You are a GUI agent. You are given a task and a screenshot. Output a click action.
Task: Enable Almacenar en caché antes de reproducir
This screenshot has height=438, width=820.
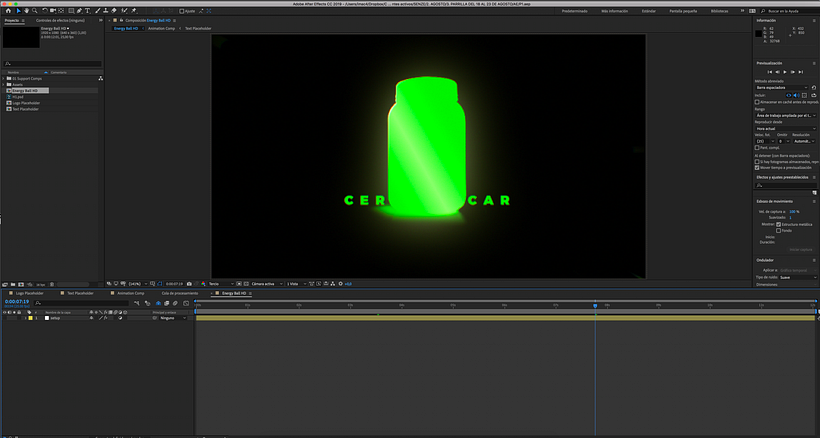[757, 102]
